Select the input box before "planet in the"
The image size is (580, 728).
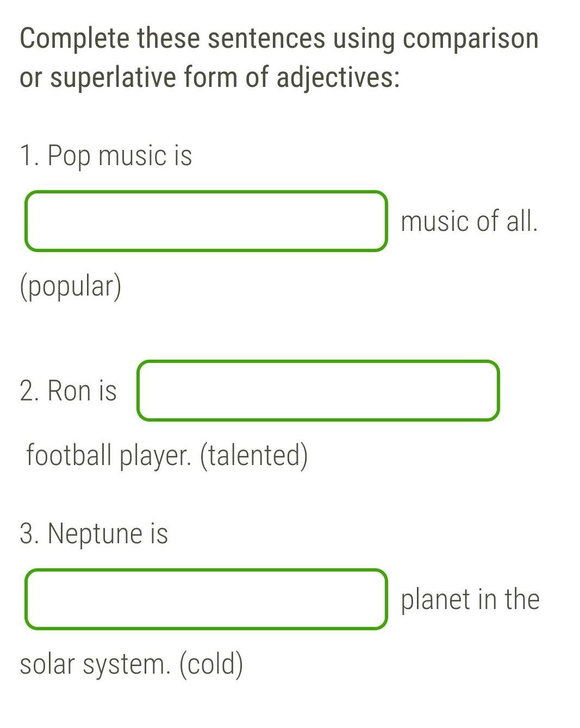pos(206,599)
